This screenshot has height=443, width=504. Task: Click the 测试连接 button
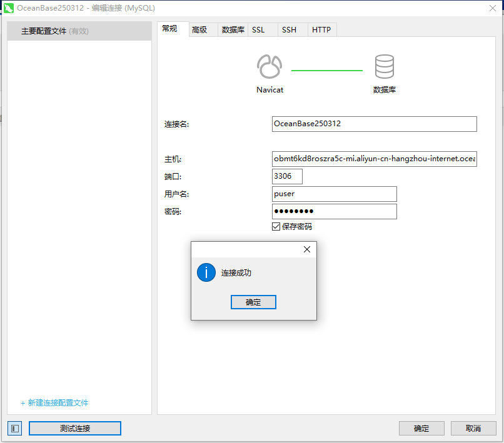(75, 428)
